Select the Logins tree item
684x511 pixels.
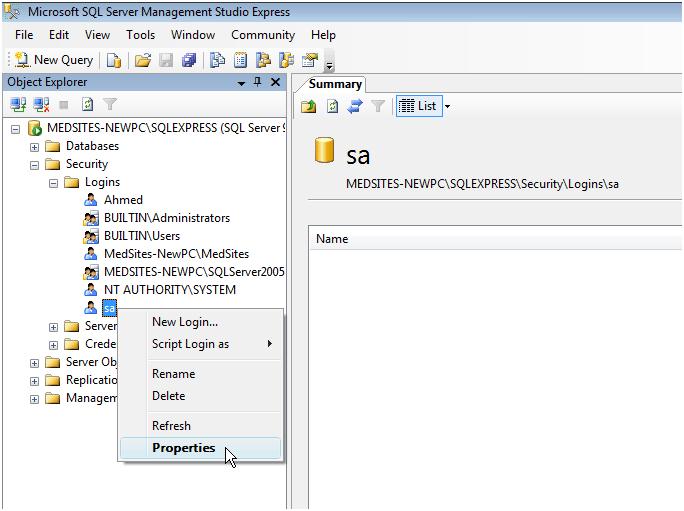pyautogui.click(x=102, y=182)
